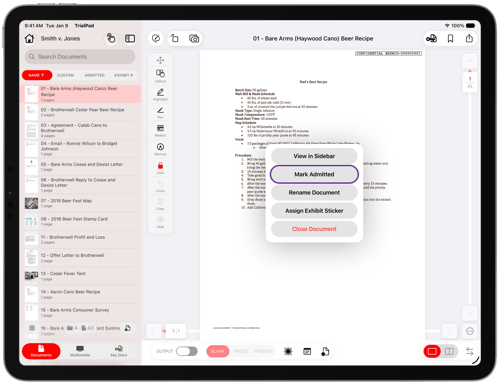The image size is (500, 386).
Task: Sort documents by NAME
Action: (x=37, y=75)
